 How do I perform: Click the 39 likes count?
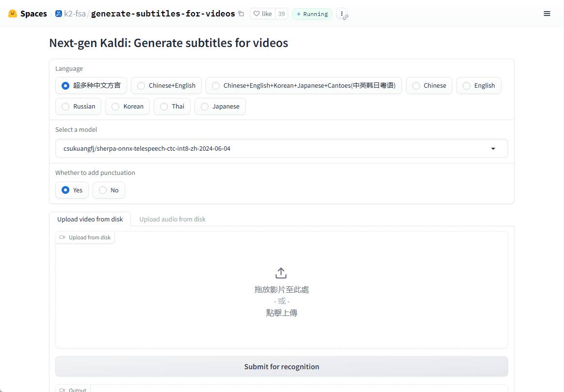point(282,14)
